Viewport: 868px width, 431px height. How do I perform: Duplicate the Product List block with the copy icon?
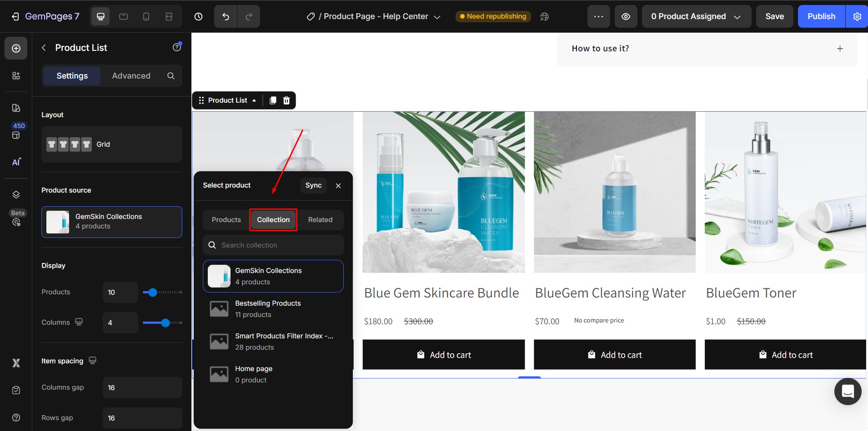(x=272, y=100)
